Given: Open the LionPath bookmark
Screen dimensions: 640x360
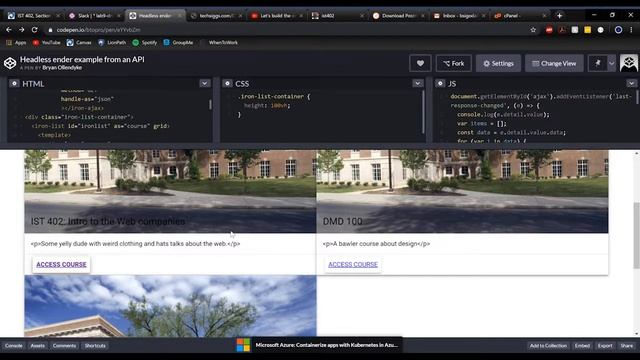Looking at the screenshot, I should (112, 42).
